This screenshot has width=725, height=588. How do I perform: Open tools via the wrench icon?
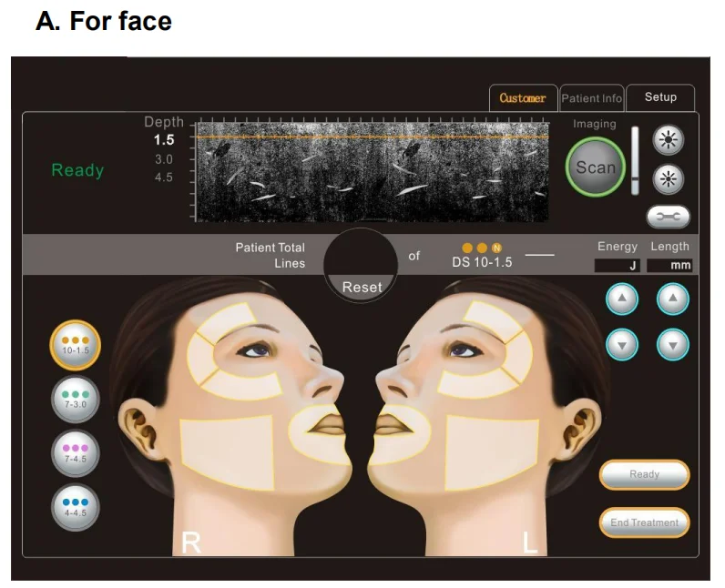669,217
